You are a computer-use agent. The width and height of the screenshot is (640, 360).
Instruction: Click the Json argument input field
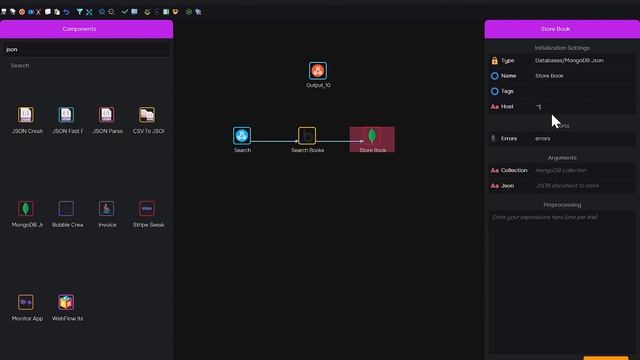(584, 186)
